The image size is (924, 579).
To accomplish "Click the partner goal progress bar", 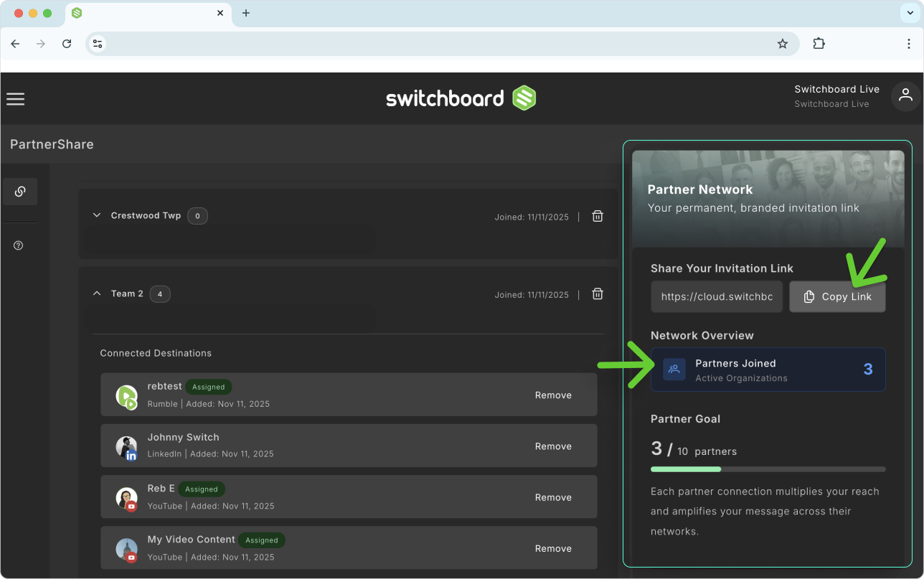I will coord(768,469).
